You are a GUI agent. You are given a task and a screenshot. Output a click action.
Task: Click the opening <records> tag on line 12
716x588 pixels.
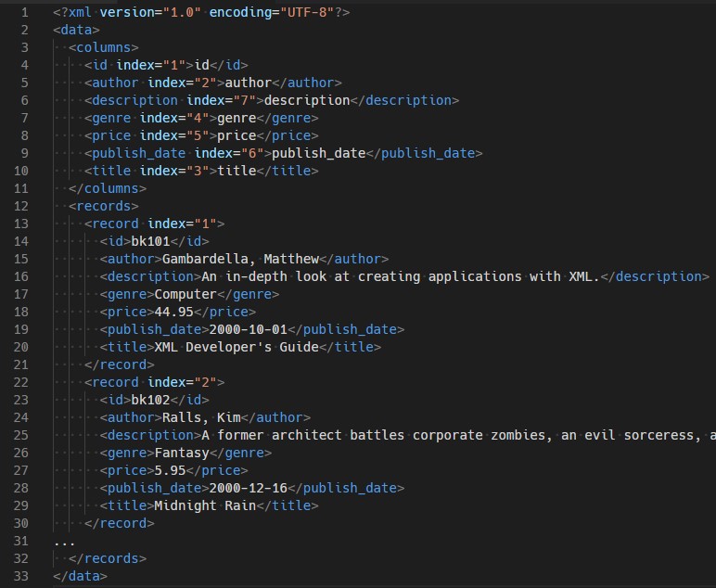coord(104,206)
